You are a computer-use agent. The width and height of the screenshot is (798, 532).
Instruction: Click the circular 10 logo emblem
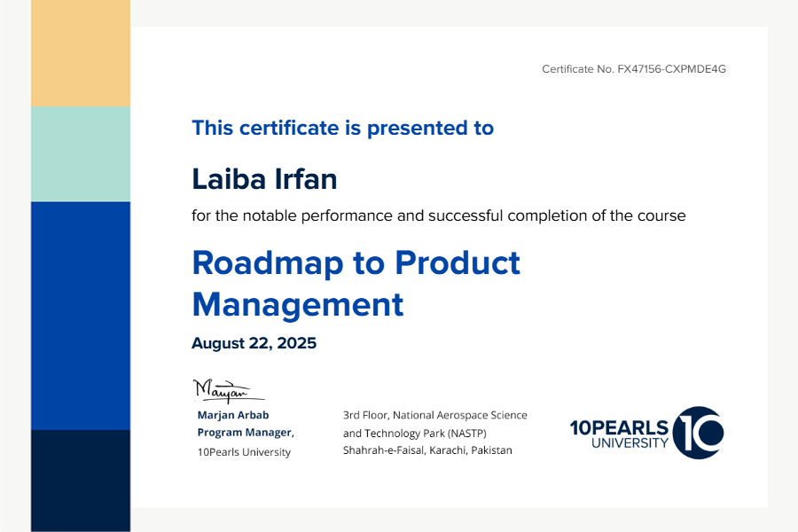[x=698, y=433]
